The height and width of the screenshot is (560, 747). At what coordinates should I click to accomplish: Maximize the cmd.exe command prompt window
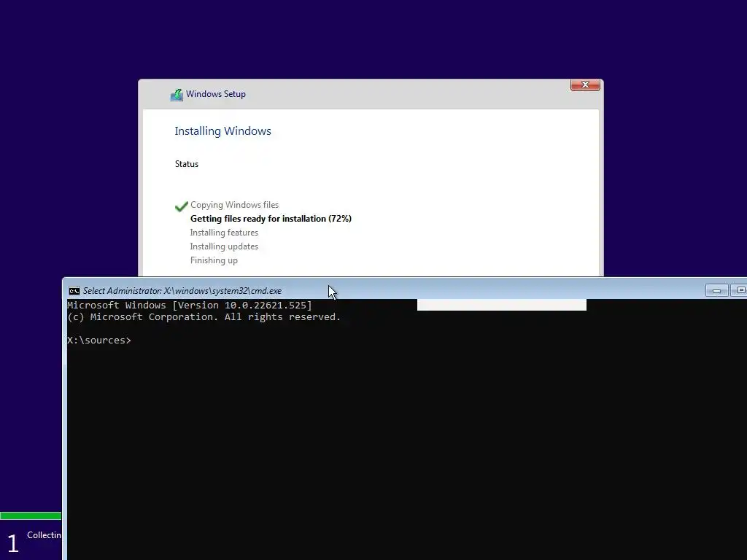pyautogui.click(x=740, y=290)
